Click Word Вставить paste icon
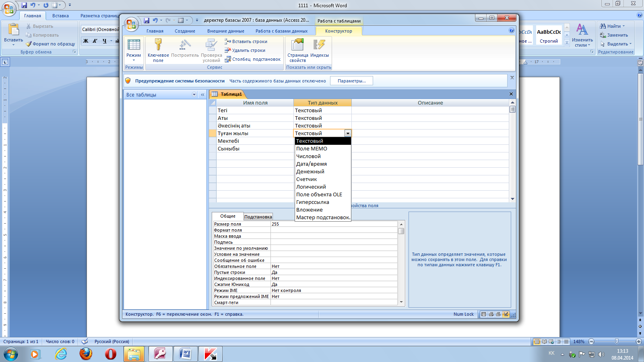 click(x=14, y=30)
